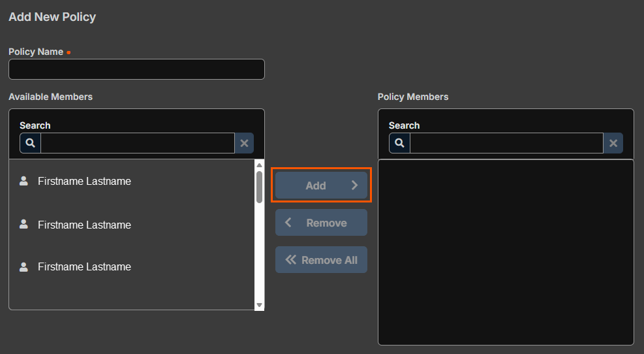Click magnifier icon in Policy Members search

(399, 143)
